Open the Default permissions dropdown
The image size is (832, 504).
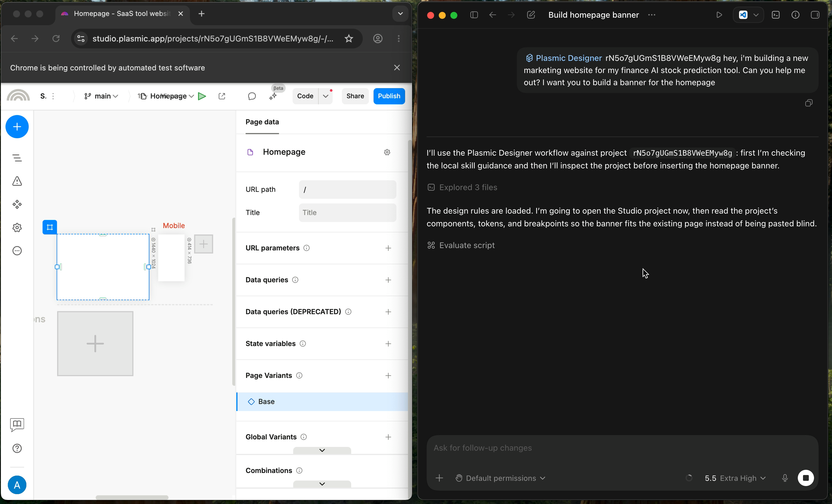(x=501, y=478)
